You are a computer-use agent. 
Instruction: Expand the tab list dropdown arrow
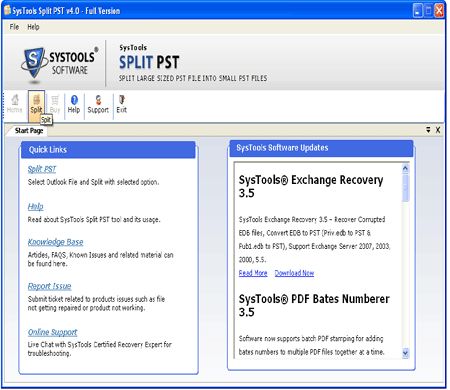point(428,130)
